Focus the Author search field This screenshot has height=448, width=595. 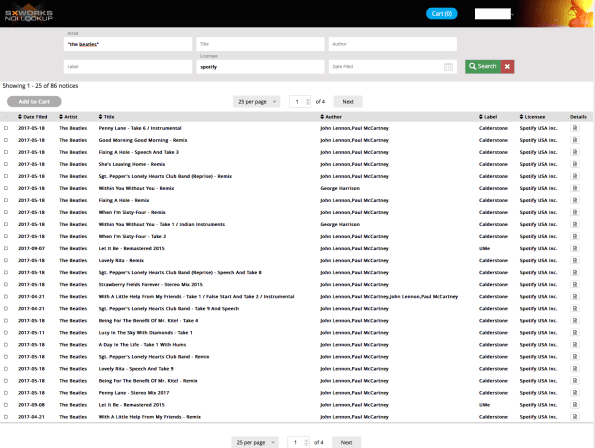pos(392,44)
